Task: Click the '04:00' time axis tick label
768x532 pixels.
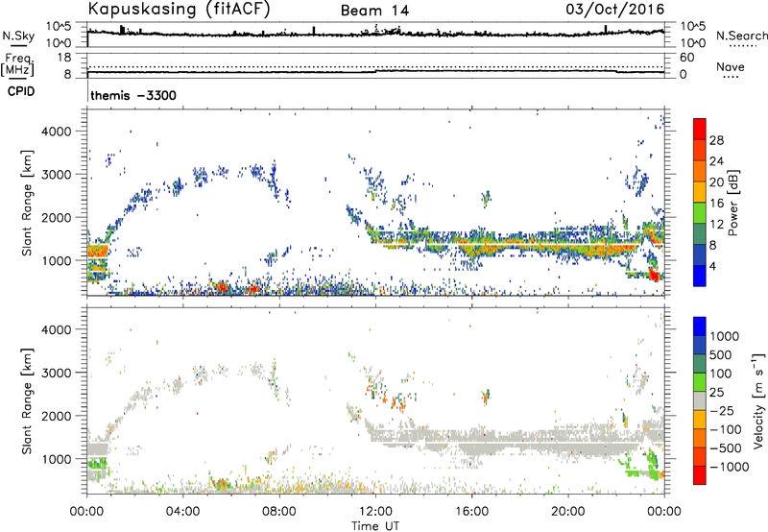Action: coord(182,512)
